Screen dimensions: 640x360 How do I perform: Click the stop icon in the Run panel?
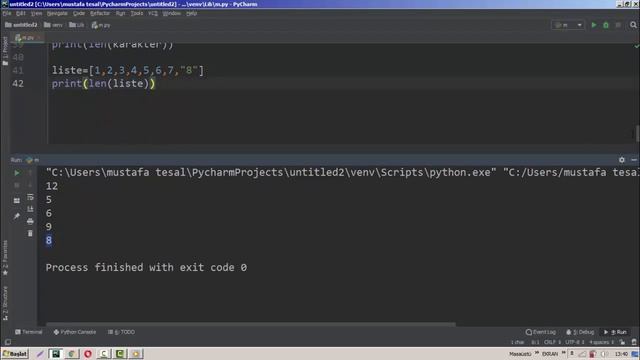click(x=17, y=185)
